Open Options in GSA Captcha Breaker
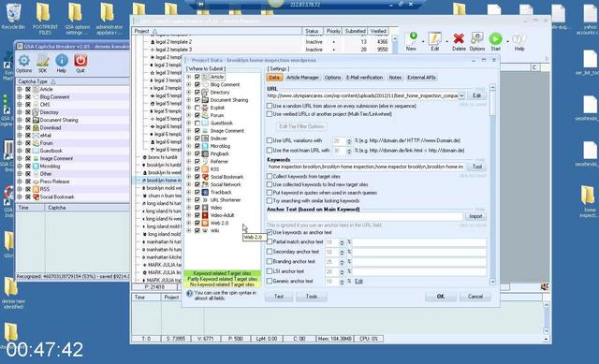Screen dimensions: 599x364 coord(23,64)
